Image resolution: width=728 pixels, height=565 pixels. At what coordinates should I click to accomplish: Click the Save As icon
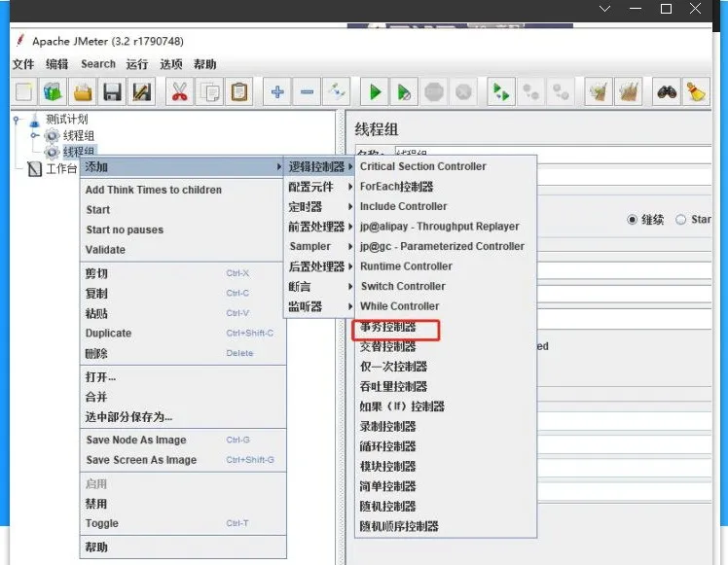click(141, 91)
